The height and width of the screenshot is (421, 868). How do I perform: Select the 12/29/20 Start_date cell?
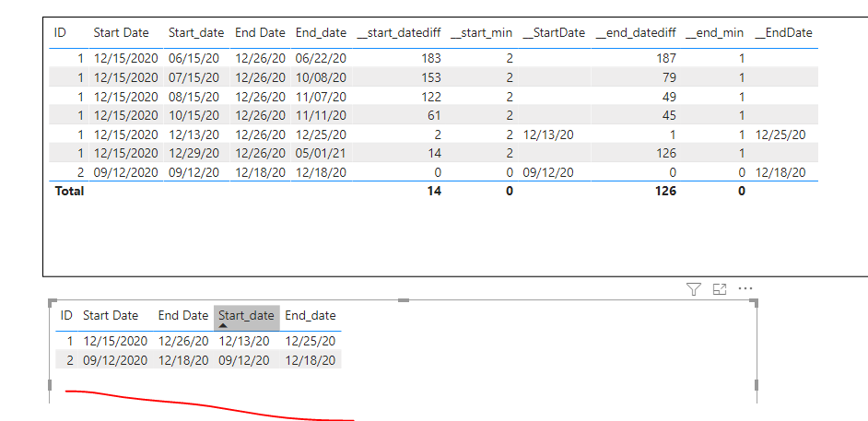[194, 153]
